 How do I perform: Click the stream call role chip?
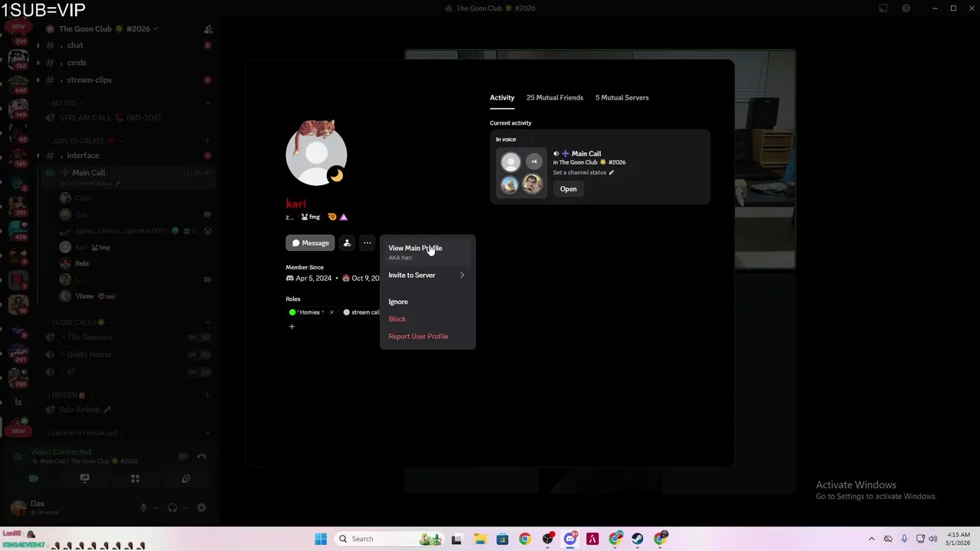coord(361,312)
